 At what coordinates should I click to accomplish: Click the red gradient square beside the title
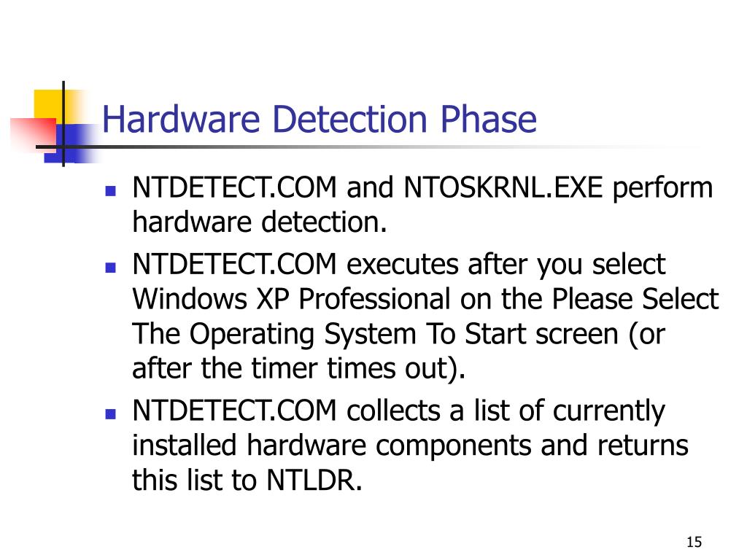tap(34, 134)
